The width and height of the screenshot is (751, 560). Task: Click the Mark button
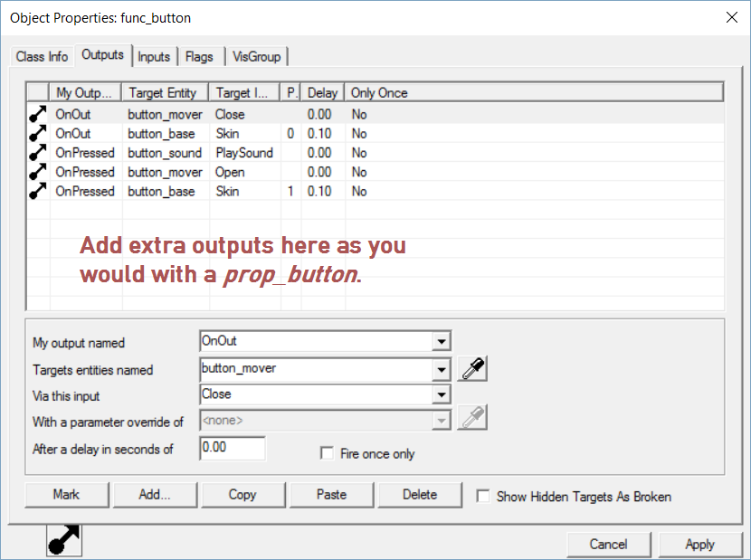(67, 494)
